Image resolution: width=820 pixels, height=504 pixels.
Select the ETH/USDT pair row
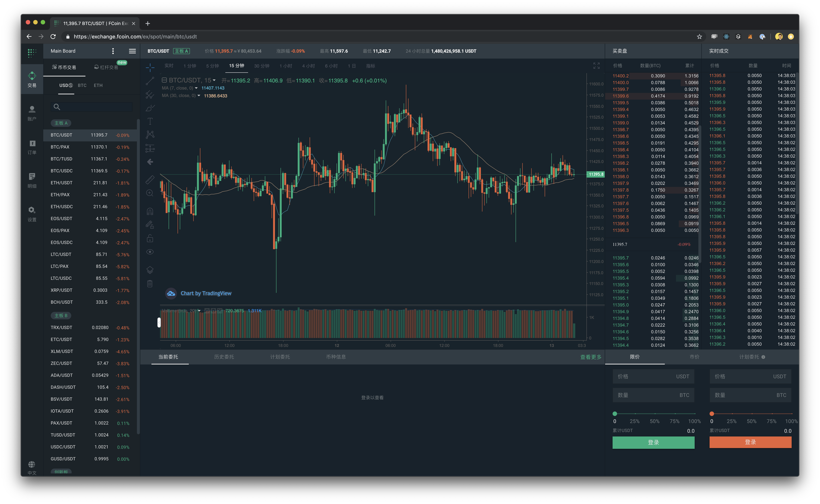pos(90,183)
